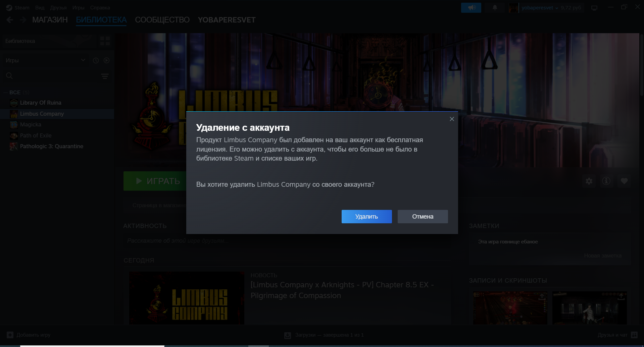644x347 pixels.
Task: Click the megaphone announcements icon
Action: click(x=471, y=7)
